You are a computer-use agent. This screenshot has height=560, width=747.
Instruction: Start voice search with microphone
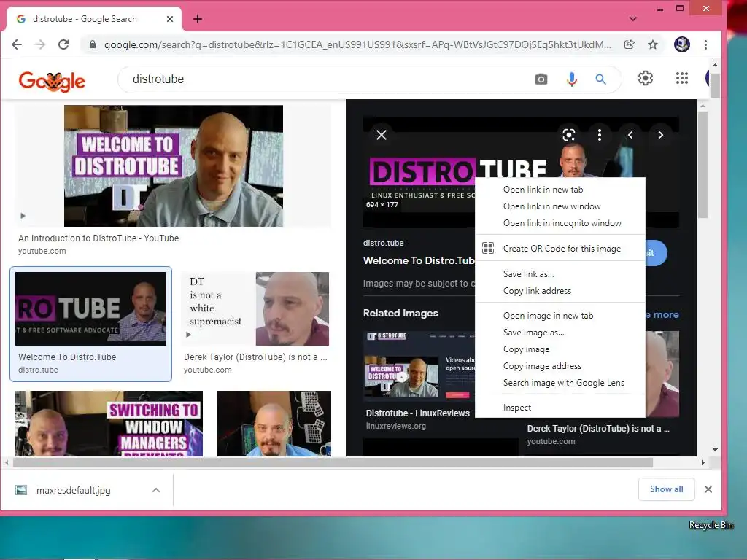point(572,79)
